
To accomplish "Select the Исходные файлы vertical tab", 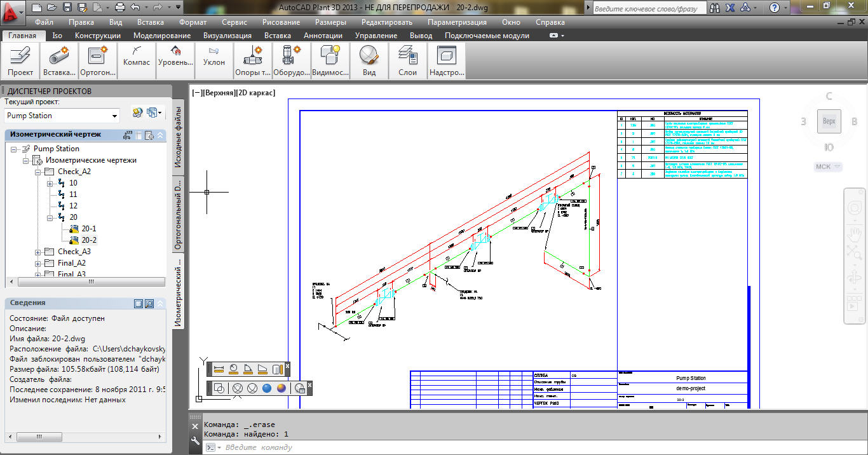I will 179,138.
